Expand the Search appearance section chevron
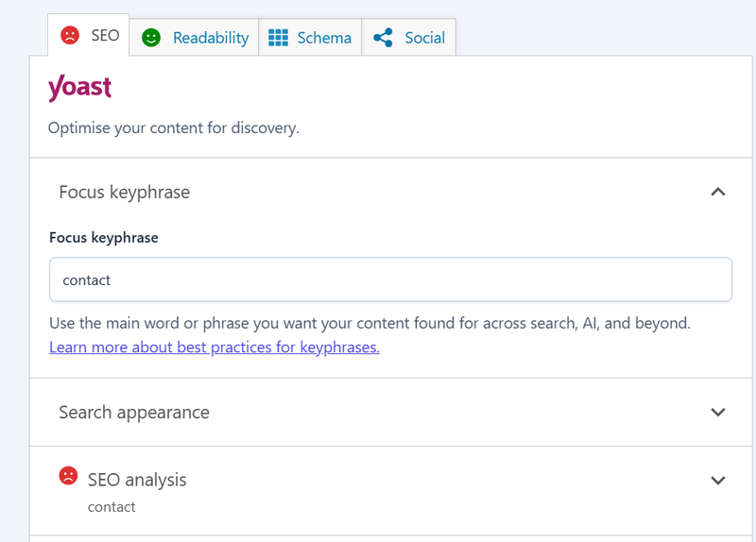Viewport: 756px width, 542px height. [x=718, y=413]
